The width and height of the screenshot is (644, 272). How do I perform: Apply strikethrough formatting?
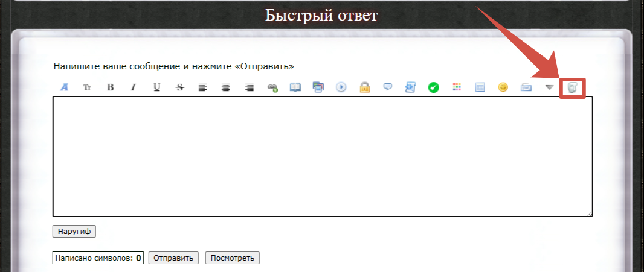179,87
